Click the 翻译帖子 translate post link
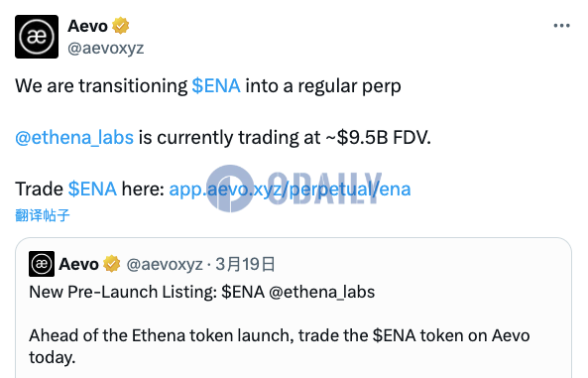This screenshot has width=588, height=378. pyautogui.click(x=43, y=215)
